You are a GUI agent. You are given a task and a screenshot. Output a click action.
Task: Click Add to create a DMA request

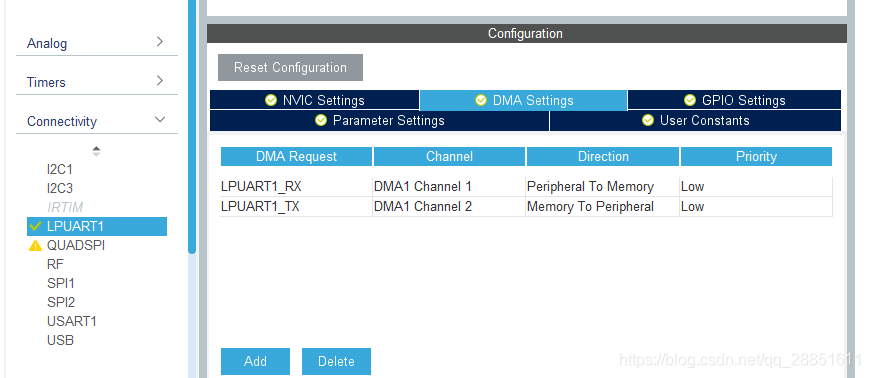pos(255,361)
